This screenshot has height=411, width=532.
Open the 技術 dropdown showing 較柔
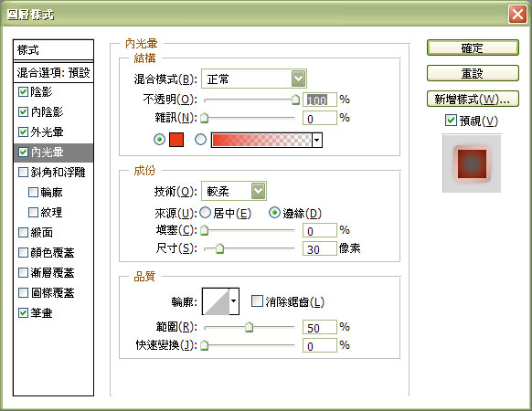click(x=234, y=191)
